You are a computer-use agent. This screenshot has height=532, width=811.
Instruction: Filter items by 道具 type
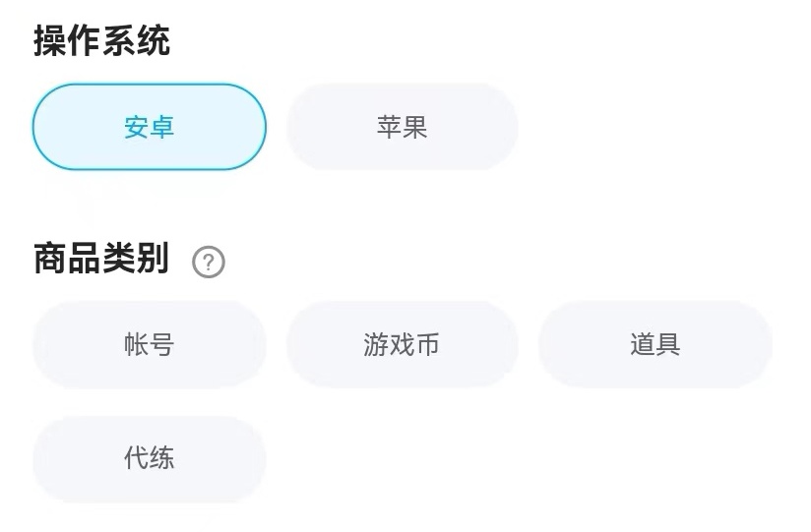tap(655, 344)
